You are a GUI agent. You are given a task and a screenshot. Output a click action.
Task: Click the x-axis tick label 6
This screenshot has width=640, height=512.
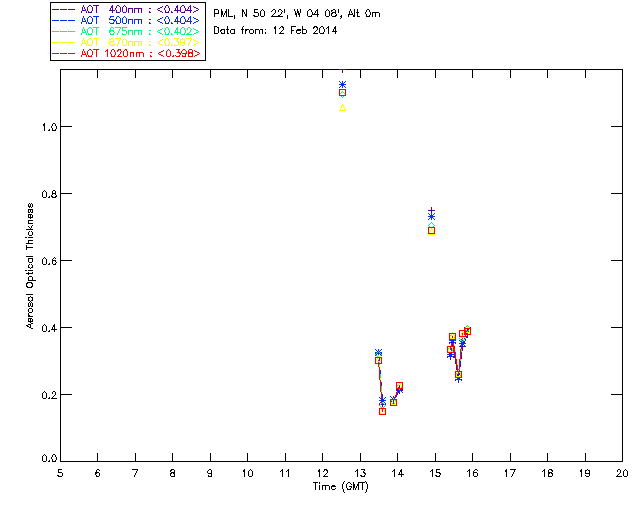click(x=98, y=473)
